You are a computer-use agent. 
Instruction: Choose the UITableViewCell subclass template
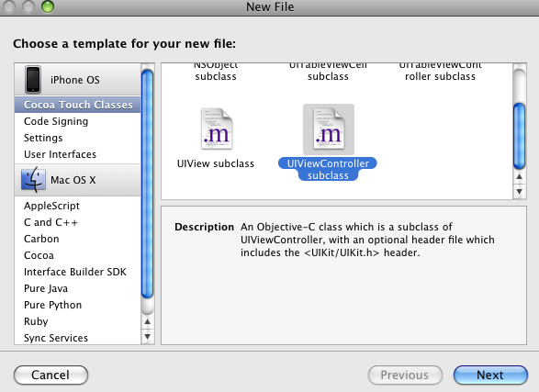328,73
